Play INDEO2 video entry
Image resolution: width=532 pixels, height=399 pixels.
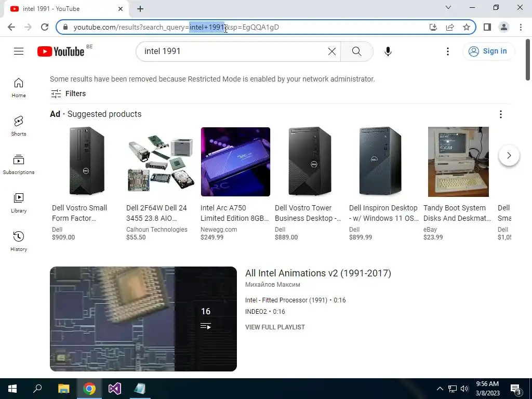265,312
